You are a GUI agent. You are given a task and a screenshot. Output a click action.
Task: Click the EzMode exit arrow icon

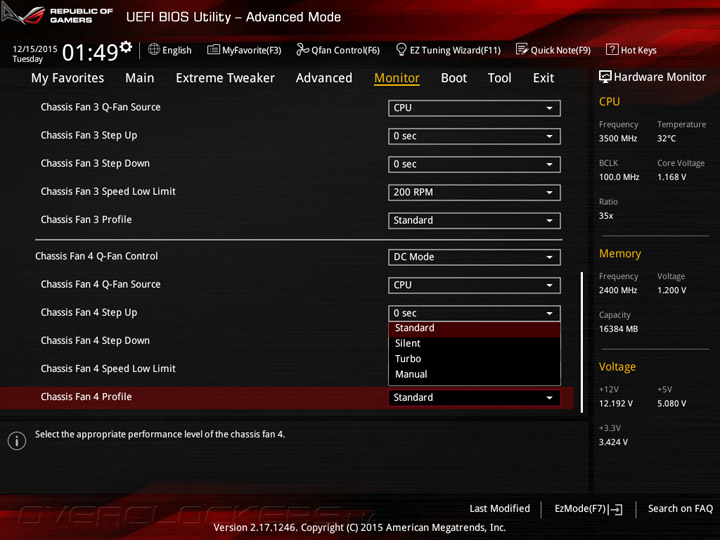tap(615, 509)
